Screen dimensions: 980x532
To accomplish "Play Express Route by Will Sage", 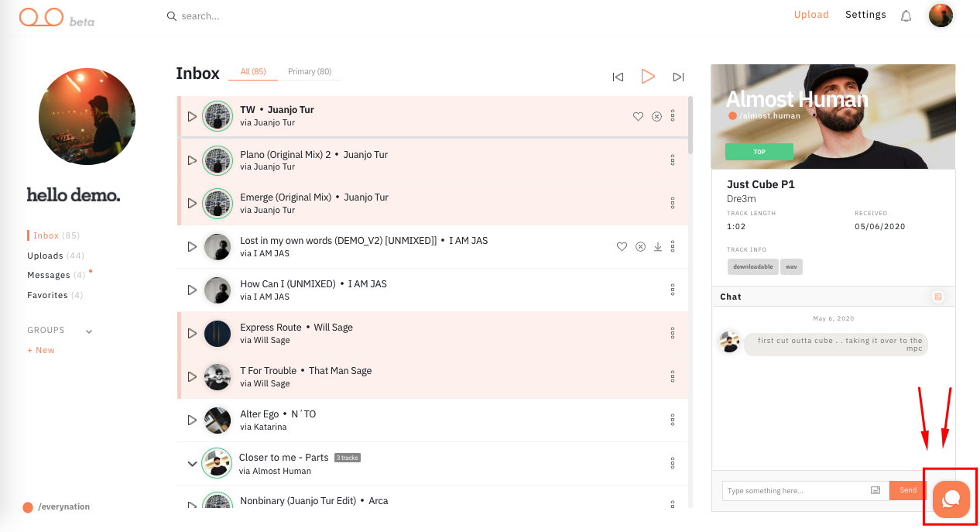I will pyautogui.click(x=192, y=334).
